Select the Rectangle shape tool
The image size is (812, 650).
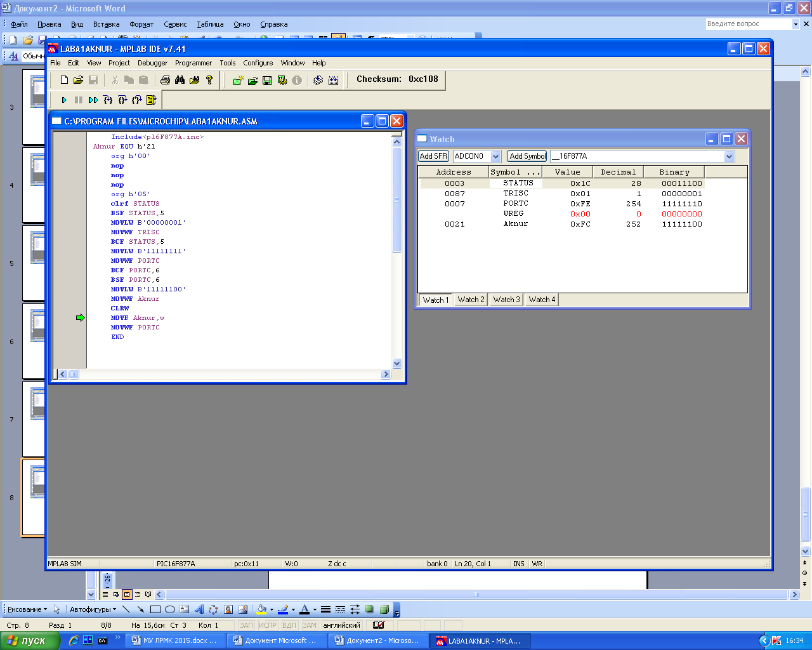click(x=155, y=609)
